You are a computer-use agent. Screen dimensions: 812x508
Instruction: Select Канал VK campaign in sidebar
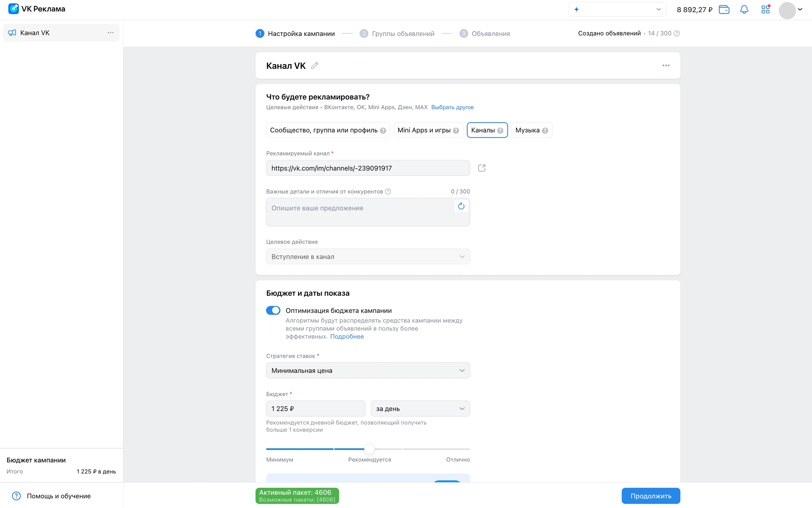(x=61, y=33)
